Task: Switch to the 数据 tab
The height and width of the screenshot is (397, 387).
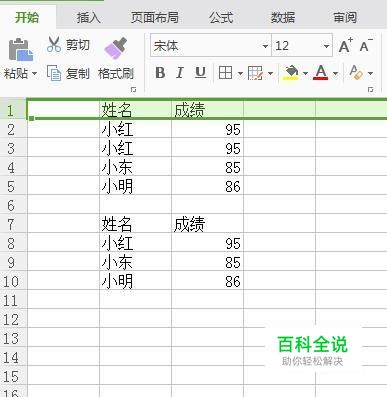Action: [x=282, y=17]
